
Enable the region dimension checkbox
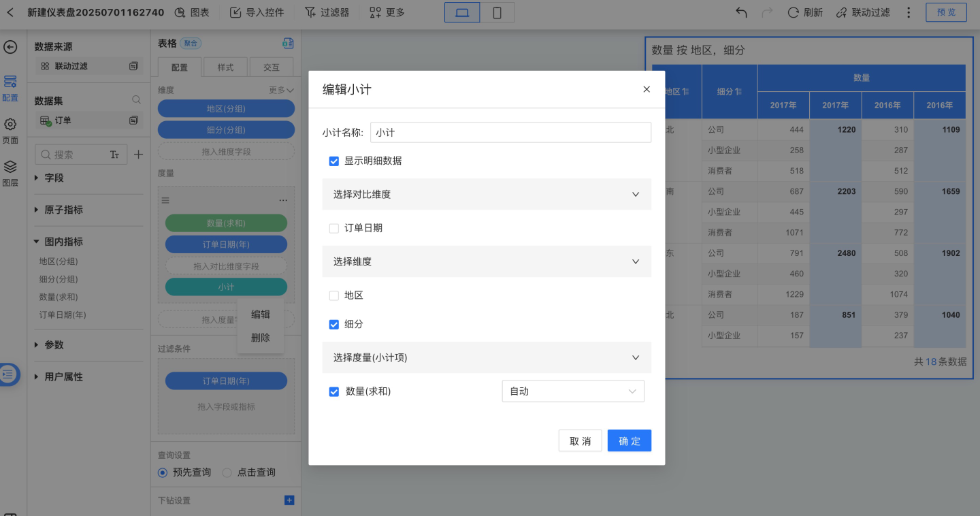click(334, 296)
